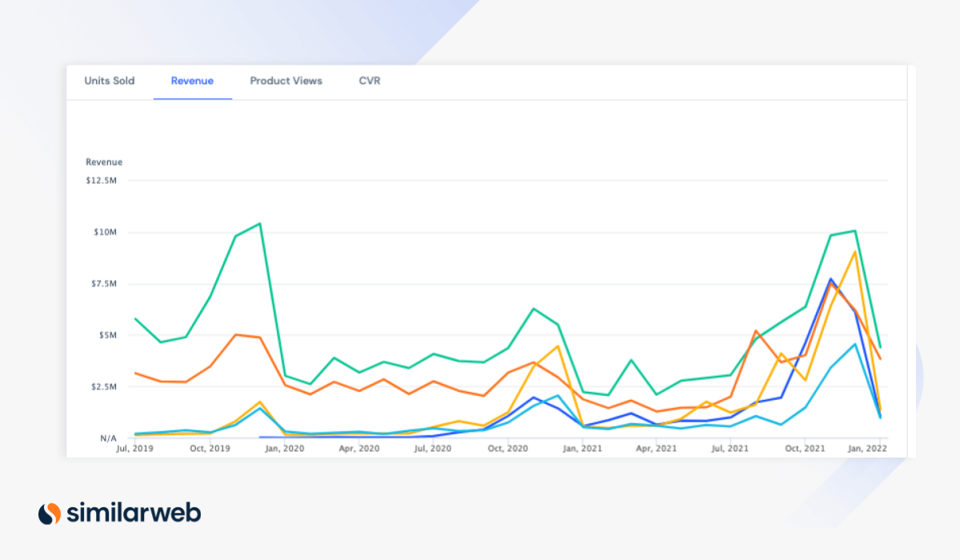Click the active Revenue tab

coord(192,81)
